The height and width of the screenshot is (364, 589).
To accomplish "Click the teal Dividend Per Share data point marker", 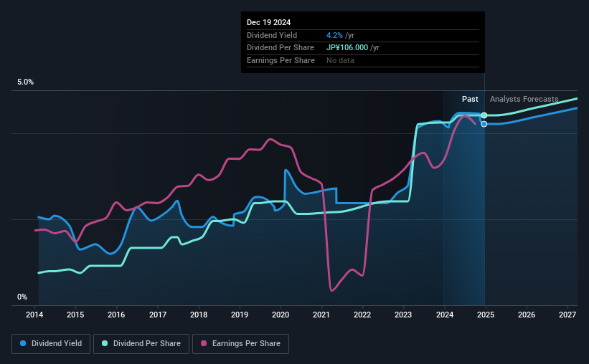I will coord(484,115).
